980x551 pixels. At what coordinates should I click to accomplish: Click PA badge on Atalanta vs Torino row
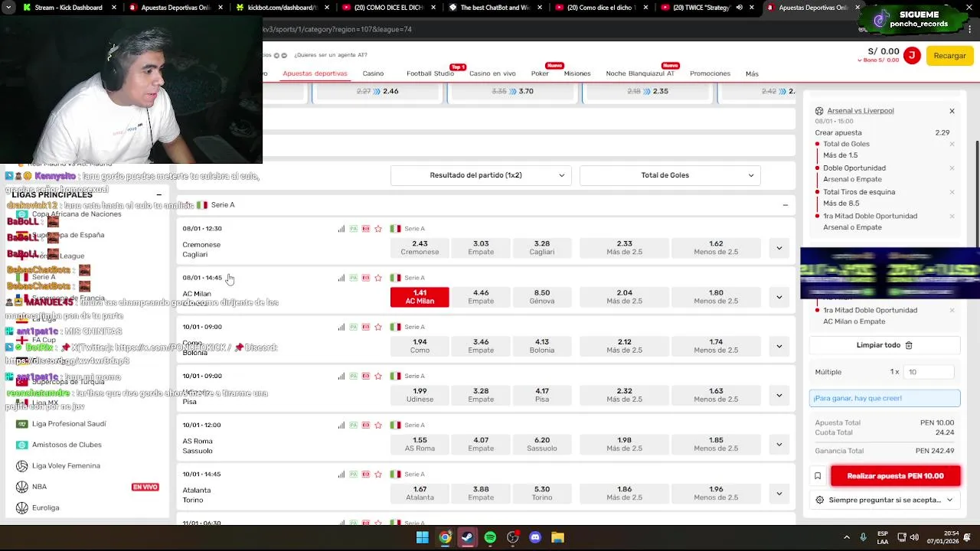click(x=354, y=474)
